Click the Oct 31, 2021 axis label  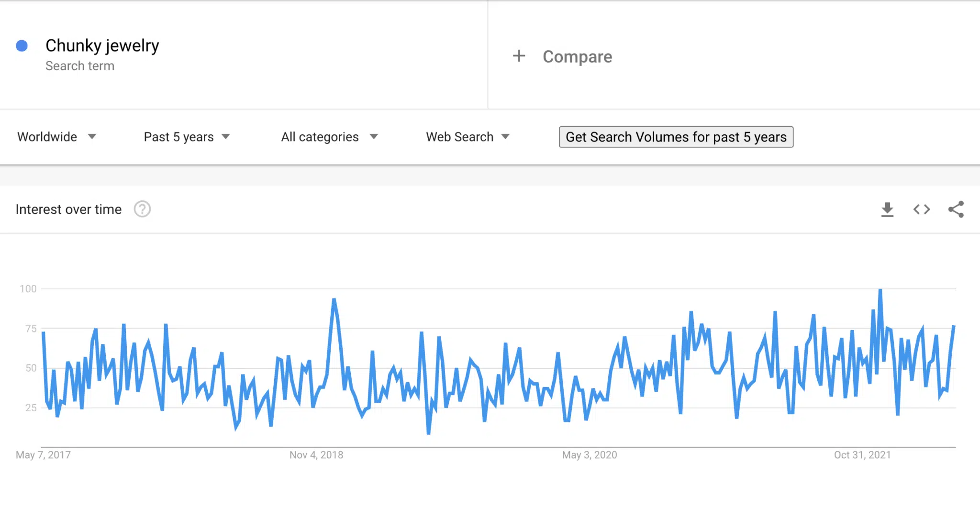coord(862,455)
